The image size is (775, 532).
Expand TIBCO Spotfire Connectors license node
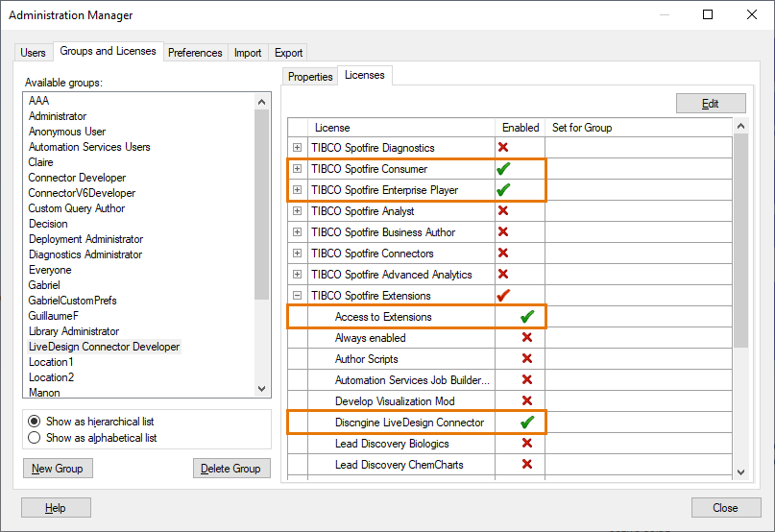[x=297, y=254]
